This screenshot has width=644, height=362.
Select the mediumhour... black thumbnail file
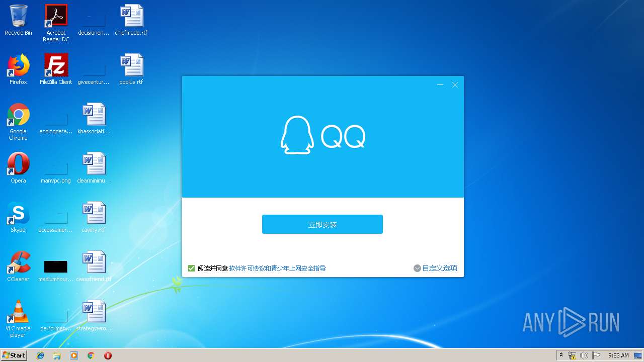coord(56,270)
